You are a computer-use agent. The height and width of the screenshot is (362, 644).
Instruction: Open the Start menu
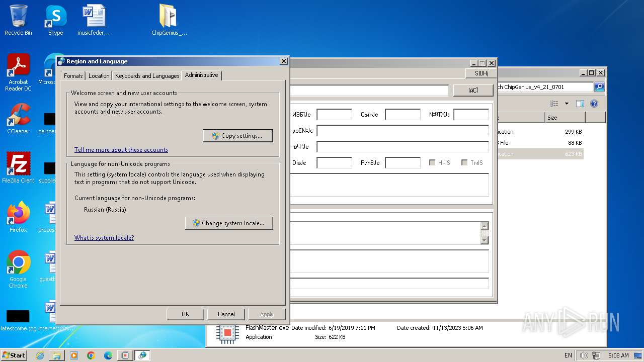click(14, 355)
